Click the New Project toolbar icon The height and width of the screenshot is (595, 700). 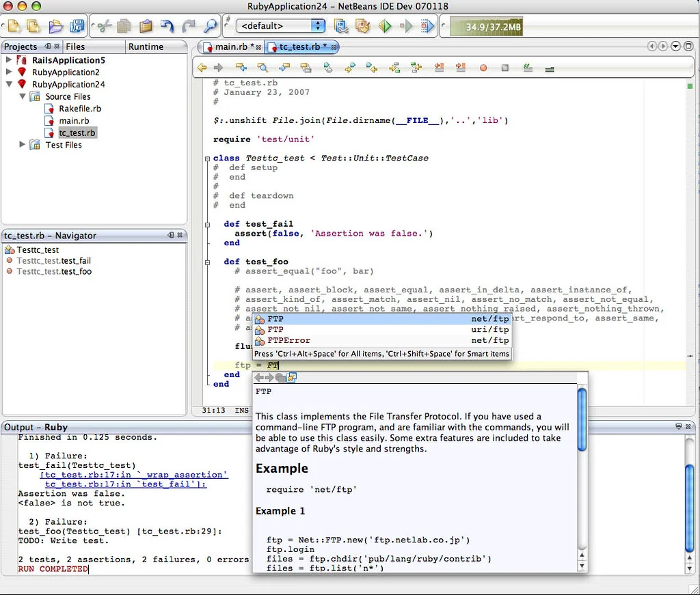(x=33, y=27)
